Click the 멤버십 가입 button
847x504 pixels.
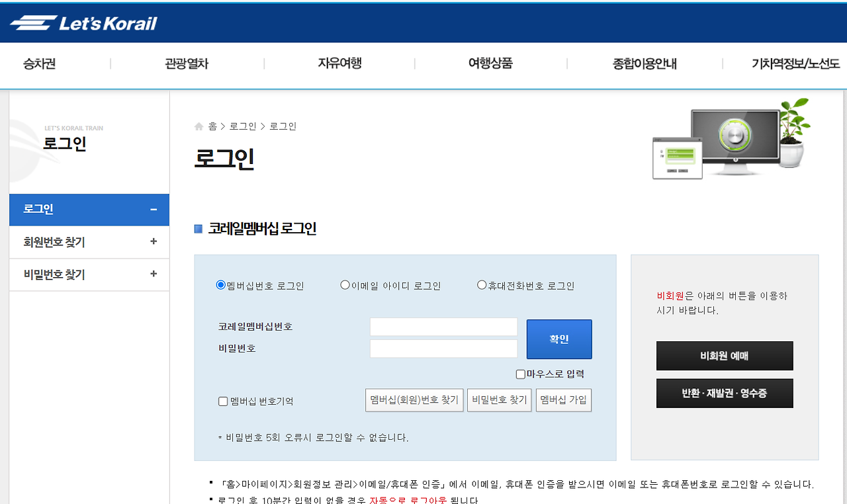click(x=563, y=400)
